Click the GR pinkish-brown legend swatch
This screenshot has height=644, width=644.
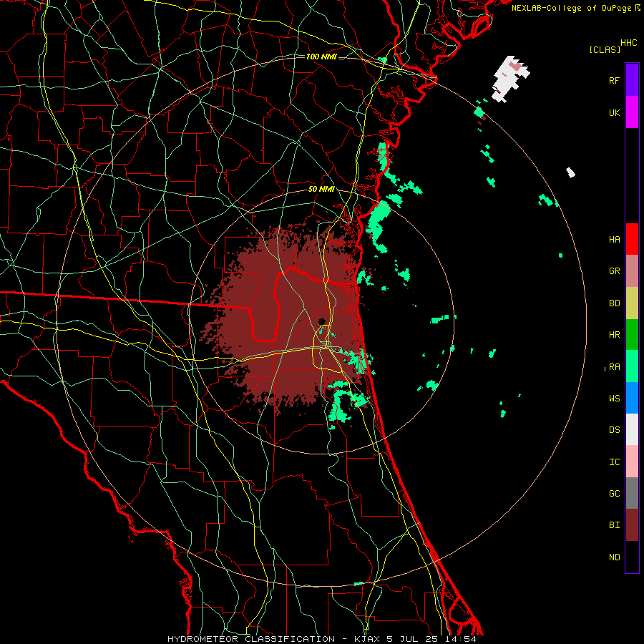[x=632, y=271]
